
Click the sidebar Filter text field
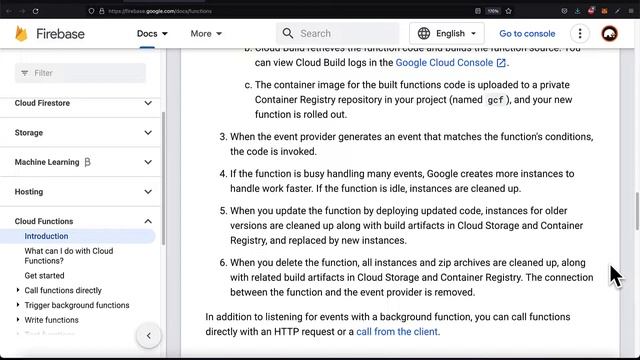click(x=80, y=73)
